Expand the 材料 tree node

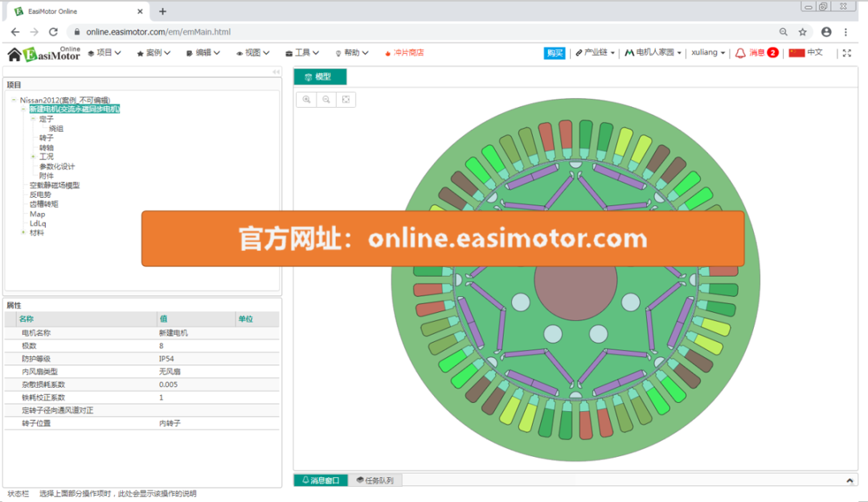coord(23,232)
